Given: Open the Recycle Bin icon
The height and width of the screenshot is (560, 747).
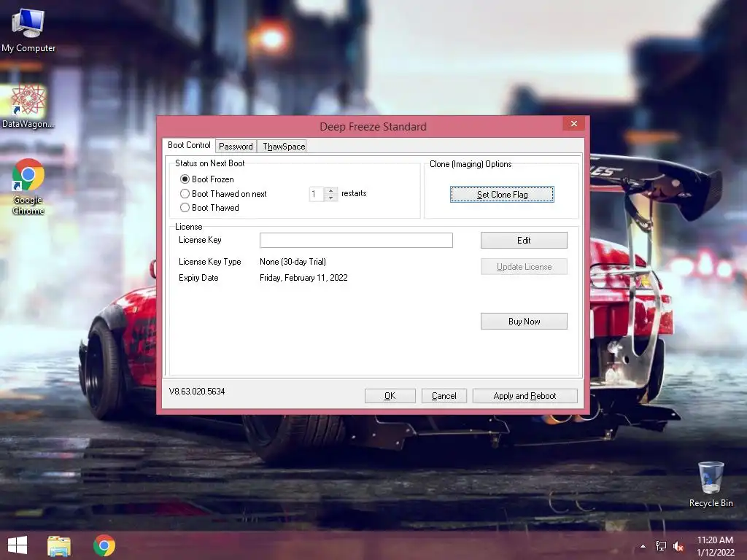Looking at the screenshot, I should 711,484.
